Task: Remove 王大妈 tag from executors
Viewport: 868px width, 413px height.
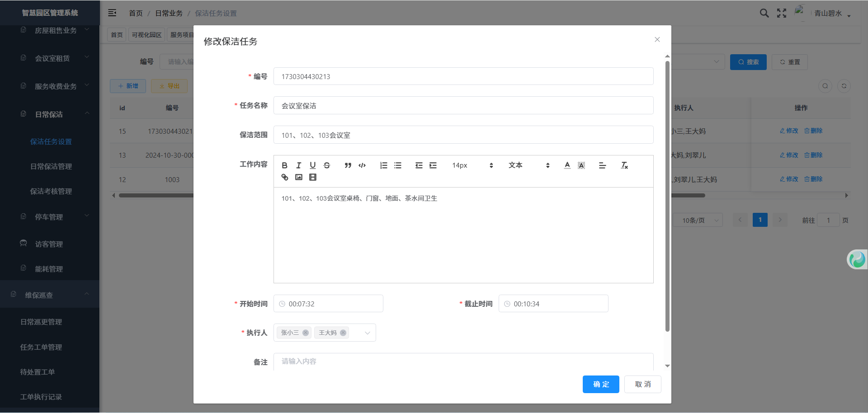Action: tap(343, 333)
